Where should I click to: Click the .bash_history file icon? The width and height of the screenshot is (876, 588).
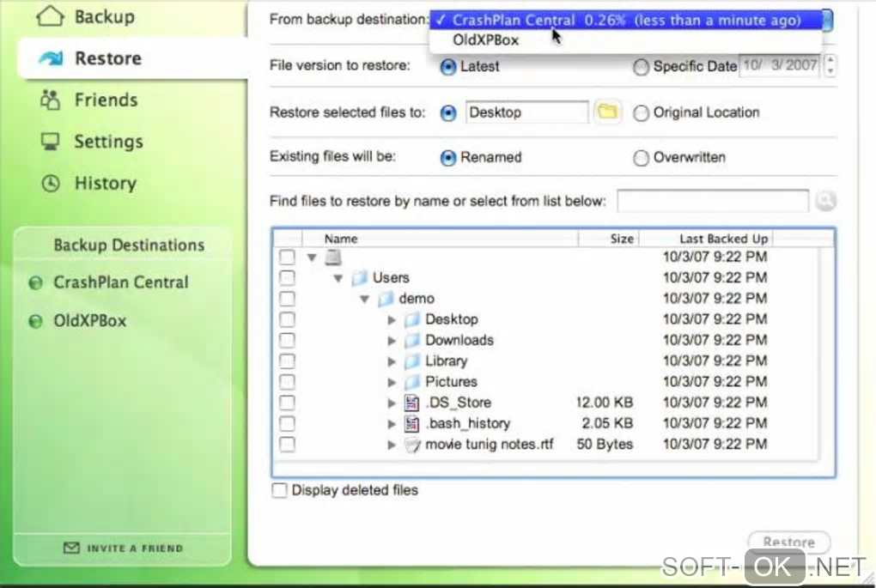click(411, 424)
